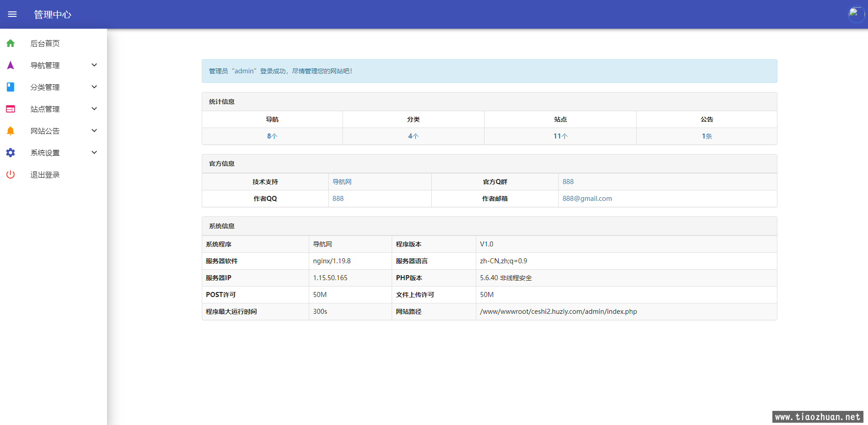Click the POST许可 50M value
The height and width of the screenshot is (425, 868).
click(320, 295)
